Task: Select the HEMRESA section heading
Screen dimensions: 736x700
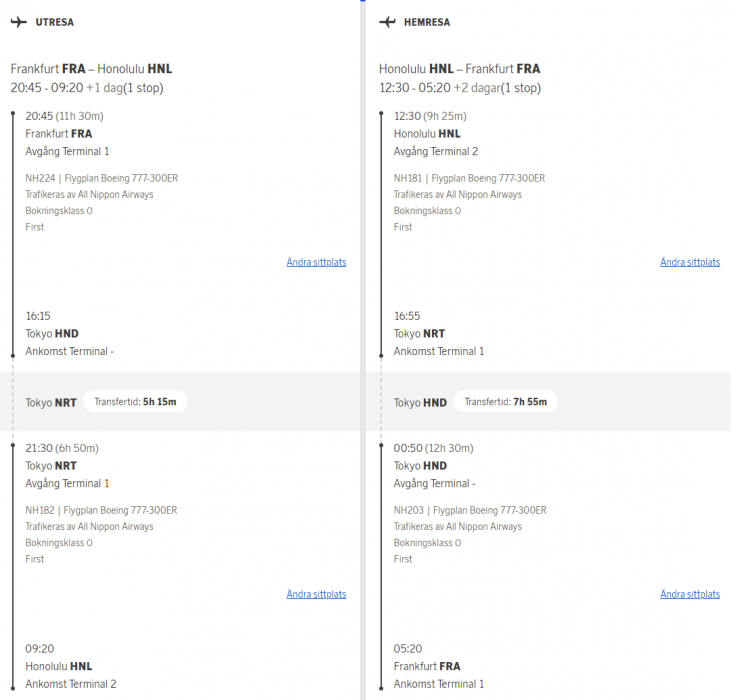Action: [x=426, y=22]
